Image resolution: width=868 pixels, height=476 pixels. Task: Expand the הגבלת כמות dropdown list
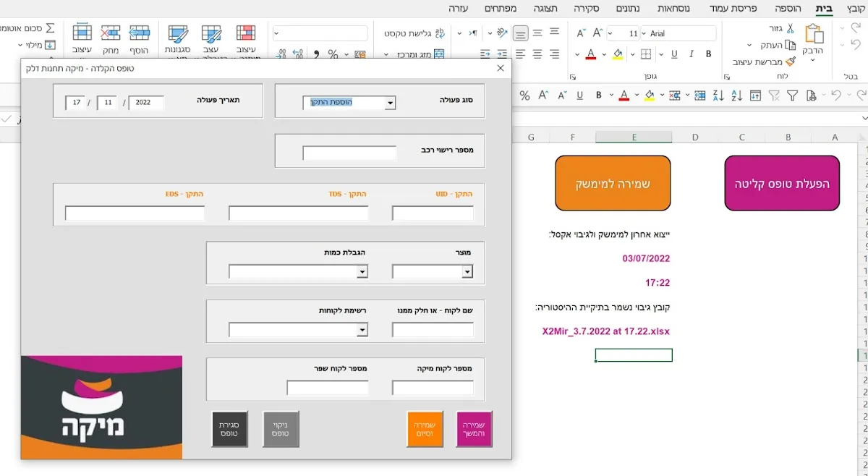(362, 272)
